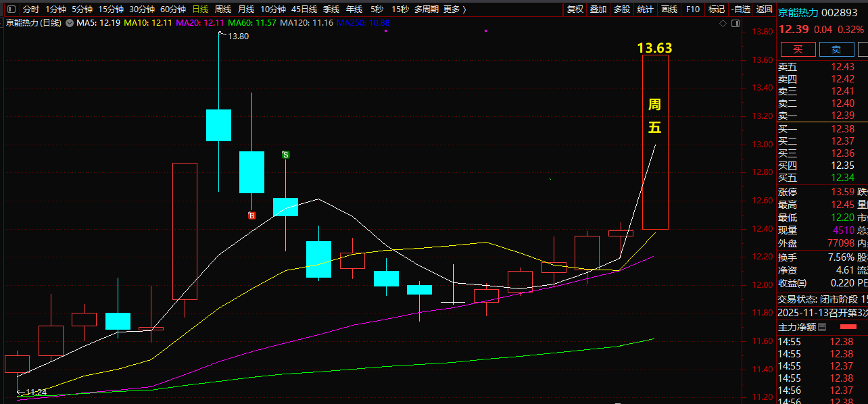Click the 多股 multi-stock button
Screen dimensions: 868x404
tap(622, 9)
